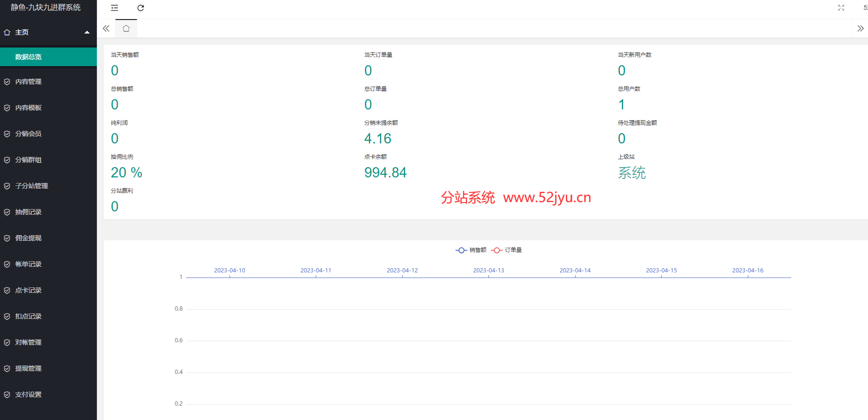Image resolution: width=868 pixels, height=420 pixels.
Task: Select the 数据总览 menu item
Action: coord(28,57)
